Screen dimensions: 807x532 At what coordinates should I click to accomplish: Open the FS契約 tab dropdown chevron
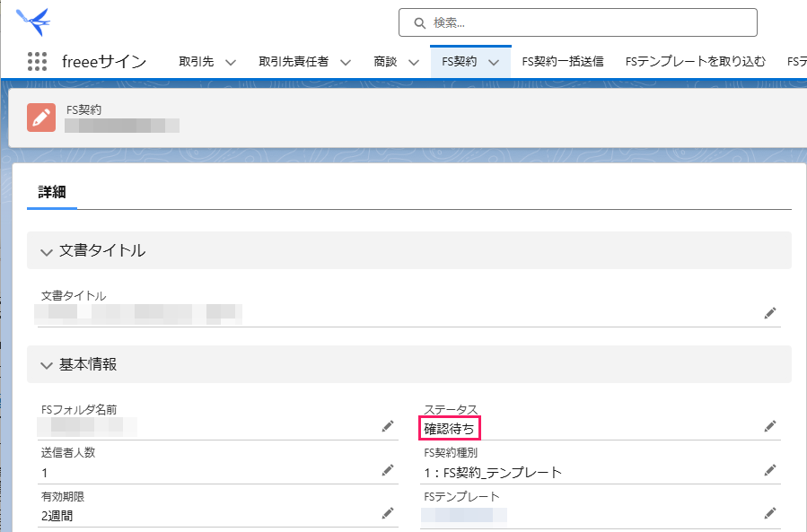494,62
